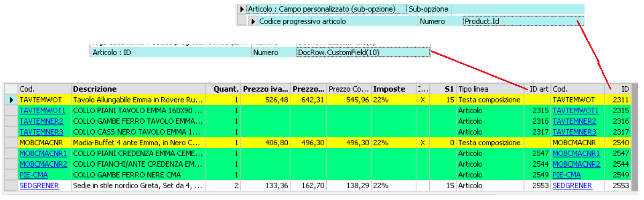Toggle the X mark in the TAVTEMWOT row
This screenshot has width=644, height=200.
pyautogui.click(x=423, y=100)
